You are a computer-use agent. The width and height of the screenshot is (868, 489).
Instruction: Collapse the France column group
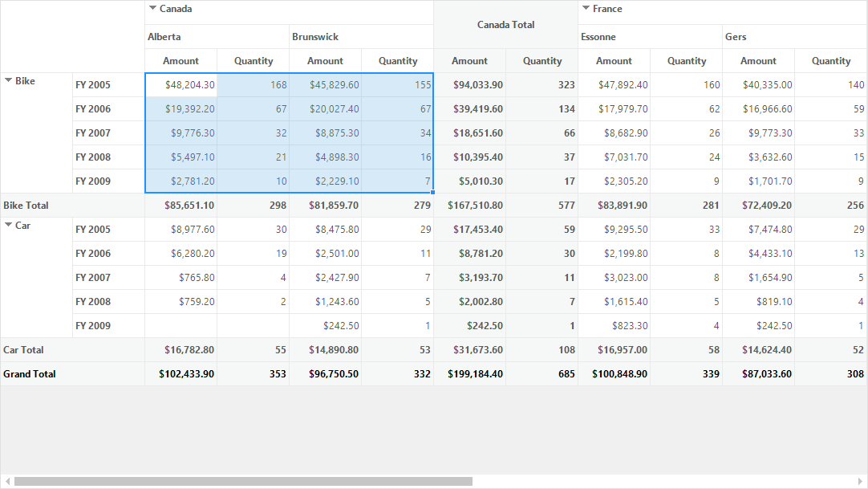tap(586, 8)
